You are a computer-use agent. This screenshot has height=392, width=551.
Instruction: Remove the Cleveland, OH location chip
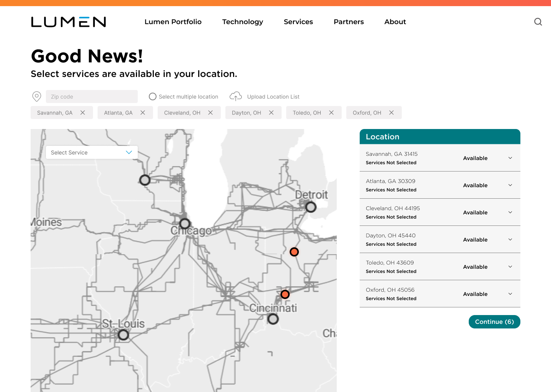(x=210, y=113)
